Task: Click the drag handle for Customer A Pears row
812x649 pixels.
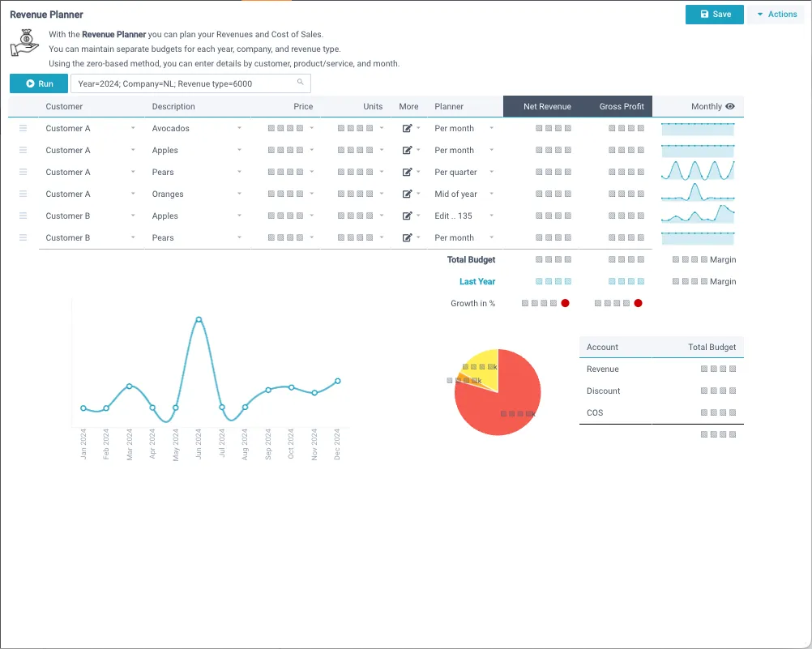Action: [23, 172]
